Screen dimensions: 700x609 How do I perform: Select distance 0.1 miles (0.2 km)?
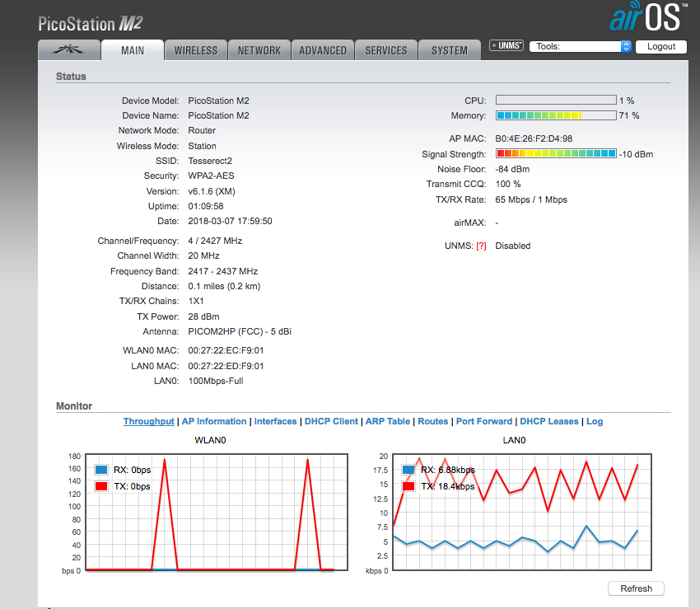tap(224, 286)
